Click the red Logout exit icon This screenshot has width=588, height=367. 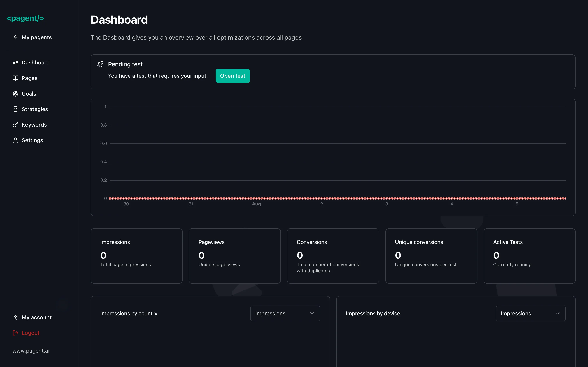[16, 333]
